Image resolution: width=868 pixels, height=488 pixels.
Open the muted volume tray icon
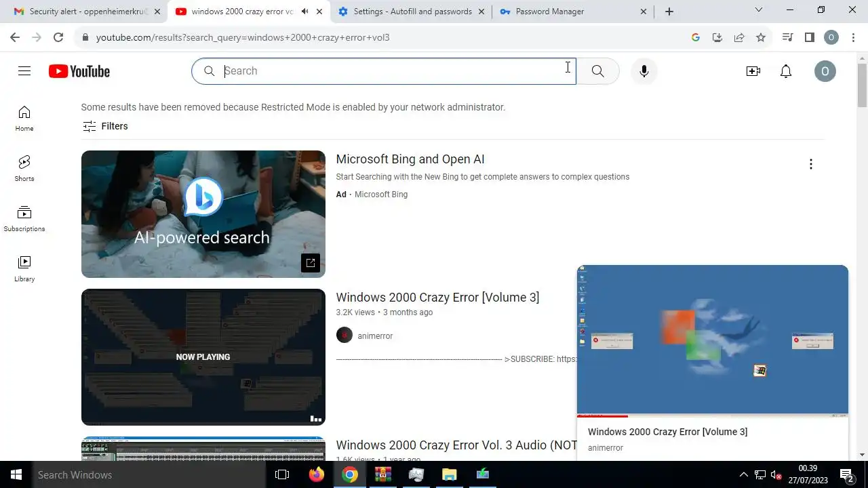[x=777, y=474]
